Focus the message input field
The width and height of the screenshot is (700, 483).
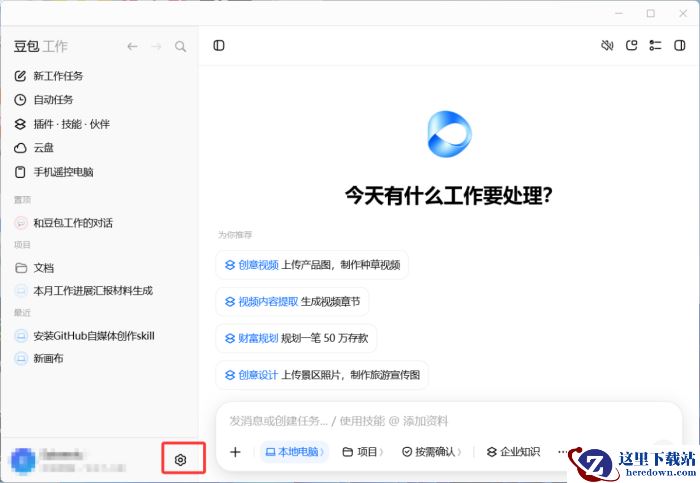(449, 421)
